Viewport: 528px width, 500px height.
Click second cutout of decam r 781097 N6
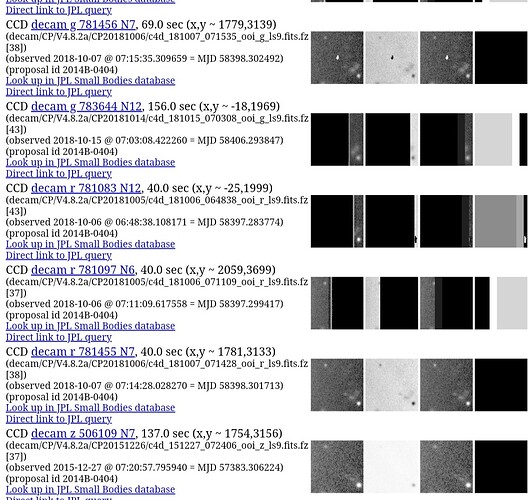click(392, 303)
